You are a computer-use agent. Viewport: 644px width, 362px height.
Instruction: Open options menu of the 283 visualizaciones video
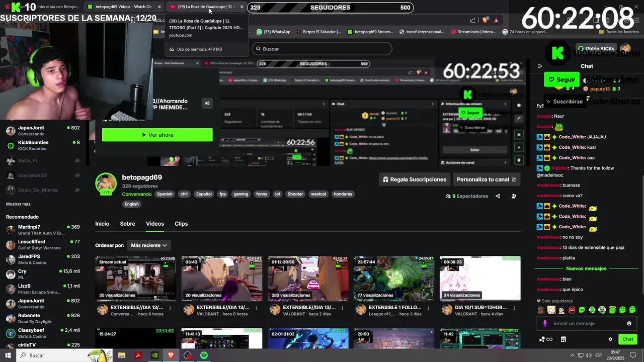coord(342,308)
